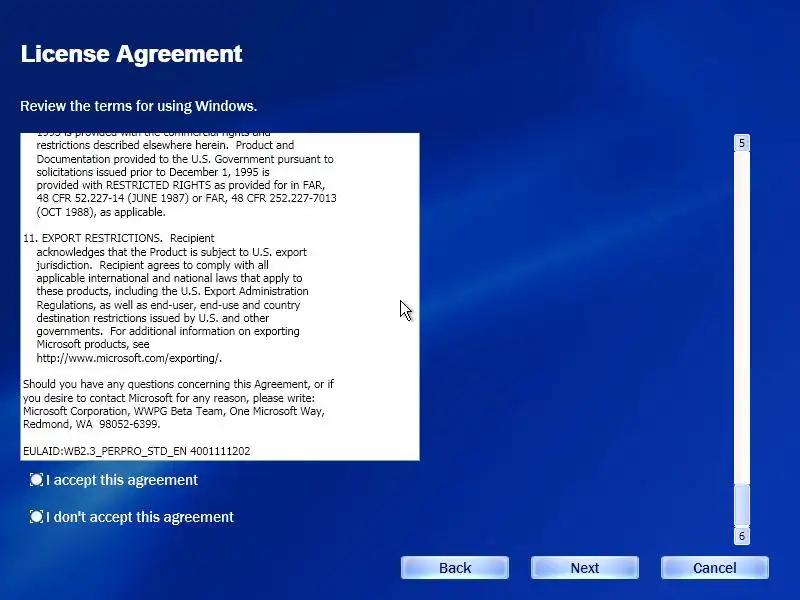
Task: Proceed by clicking the Next button
Action: tap(585, 568)
